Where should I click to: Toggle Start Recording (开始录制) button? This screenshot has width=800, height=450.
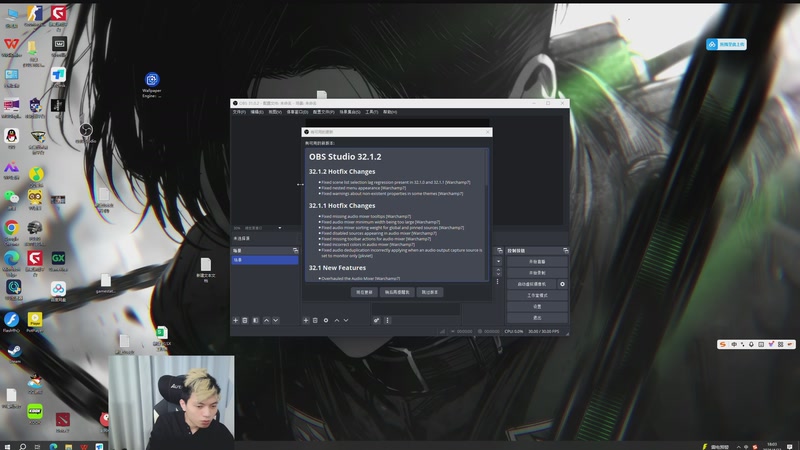coord(537,273)
